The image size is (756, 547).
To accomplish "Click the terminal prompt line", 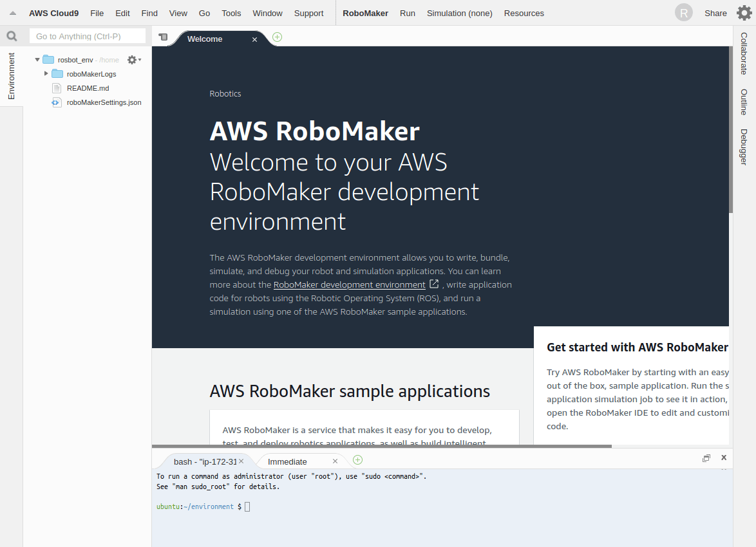I will 203,506.
